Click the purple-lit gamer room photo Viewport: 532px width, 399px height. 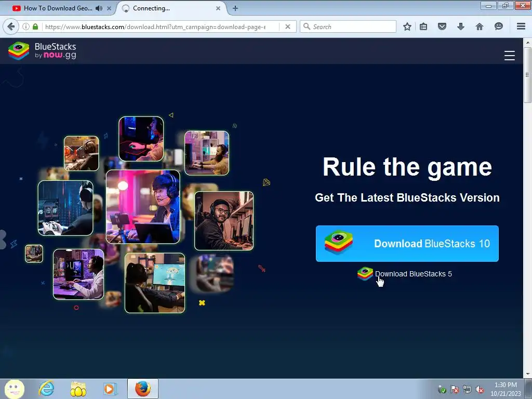[x=78, y=274]
